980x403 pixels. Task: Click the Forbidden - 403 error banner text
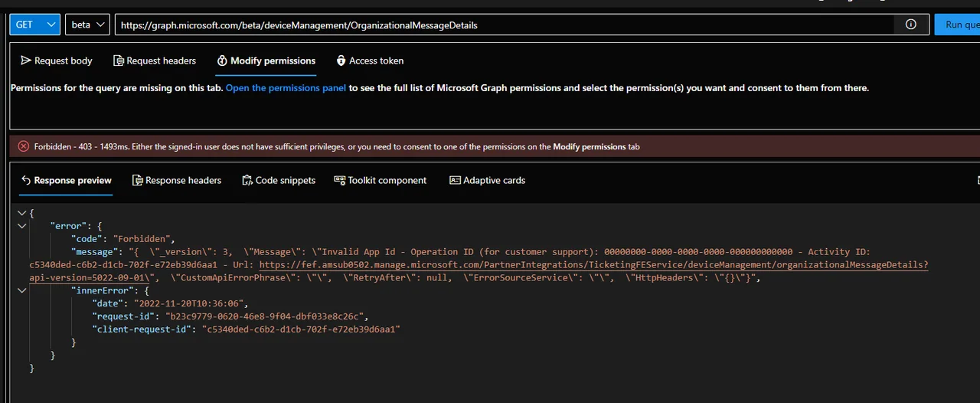click(x=337, y=146)
